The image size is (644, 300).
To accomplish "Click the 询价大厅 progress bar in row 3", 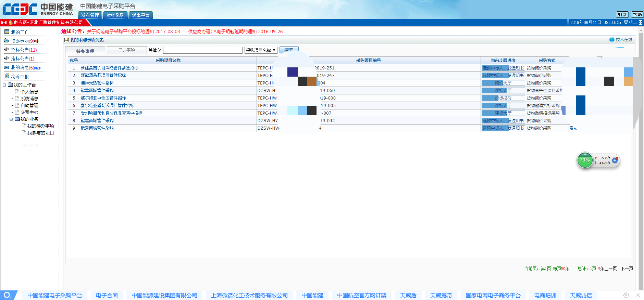I will [x=503, y=83].
